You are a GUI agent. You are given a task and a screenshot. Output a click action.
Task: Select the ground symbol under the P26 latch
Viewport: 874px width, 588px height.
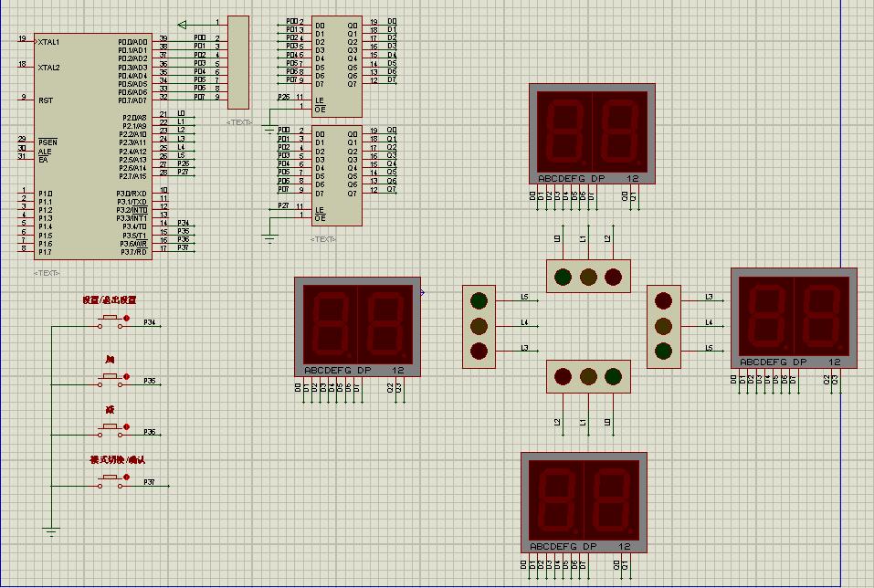pos(269,130)
